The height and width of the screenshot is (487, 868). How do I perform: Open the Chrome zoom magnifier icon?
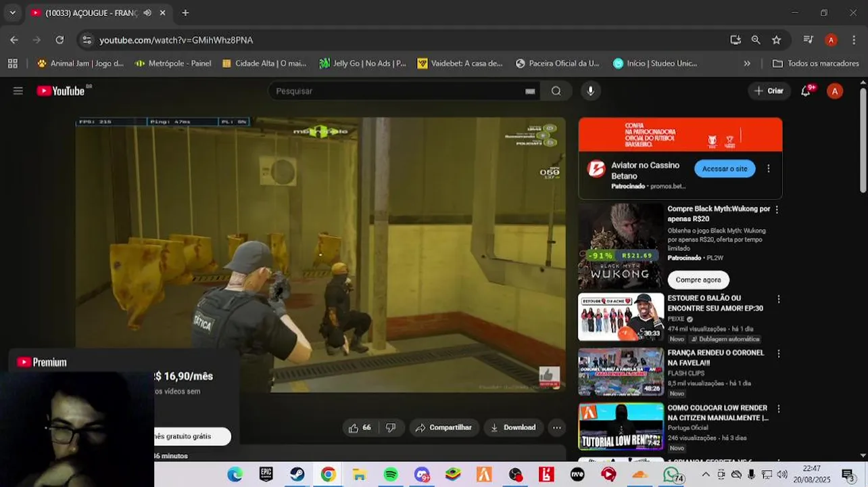756,40
